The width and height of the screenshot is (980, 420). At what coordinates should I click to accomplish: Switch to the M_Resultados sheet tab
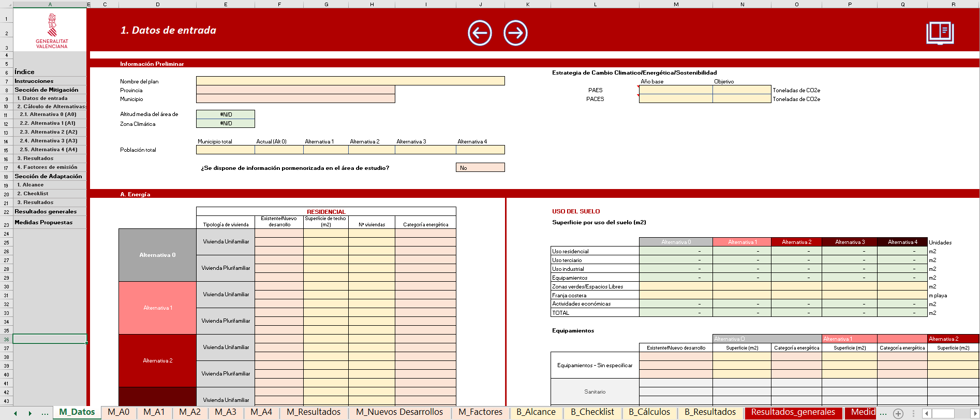pyautogui.click(x=314, y=412)
